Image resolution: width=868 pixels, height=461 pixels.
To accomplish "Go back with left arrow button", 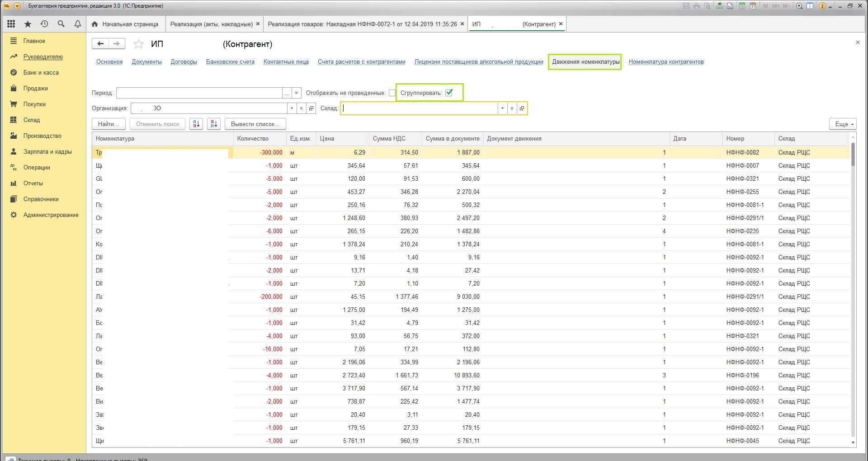I will click(100, 43).
